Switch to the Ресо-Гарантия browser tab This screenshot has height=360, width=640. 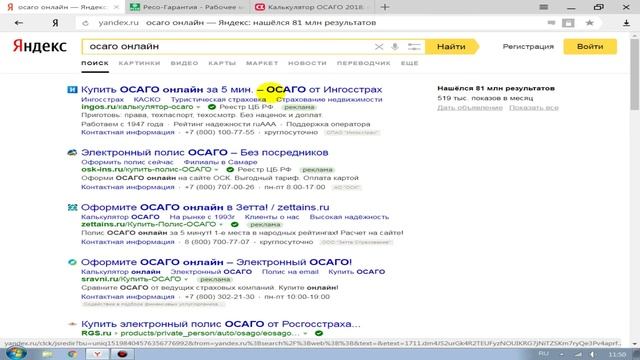pos(186,7)
